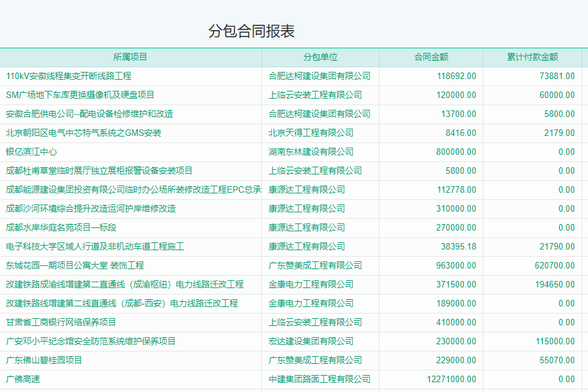Click paid amount 21790.00
This screenshot has height=392, width=588.
point(557,246)
